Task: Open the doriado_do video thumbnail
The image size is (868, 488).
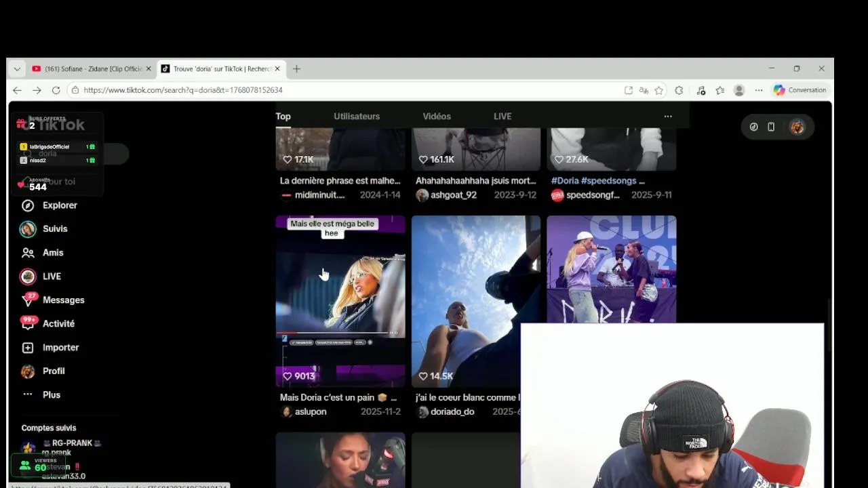Action: pos(476,302)
